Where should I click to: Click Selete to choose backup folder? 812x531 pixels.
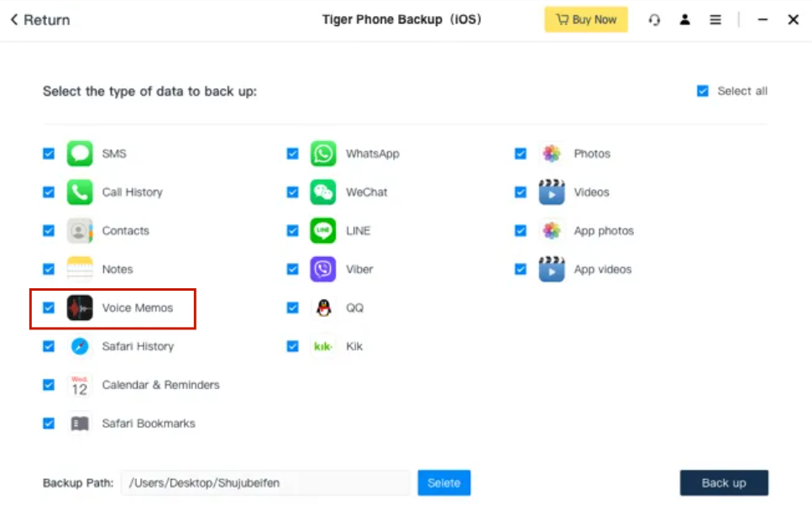(x=444, y=483)
